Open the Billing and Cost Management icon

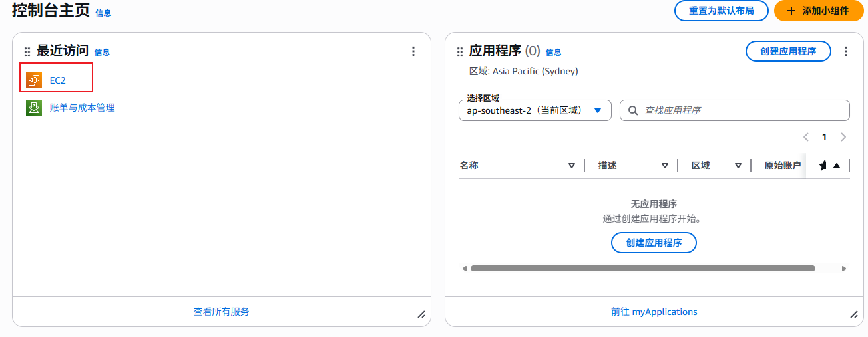coord(34,108)
